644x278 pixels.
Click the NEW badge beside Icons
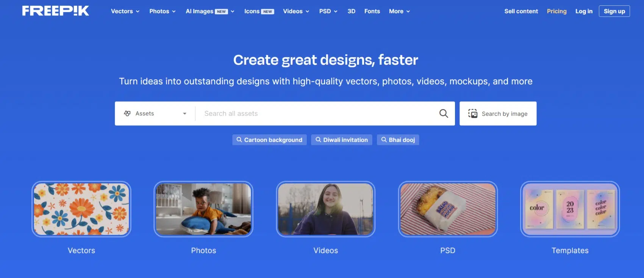(268, 12)
